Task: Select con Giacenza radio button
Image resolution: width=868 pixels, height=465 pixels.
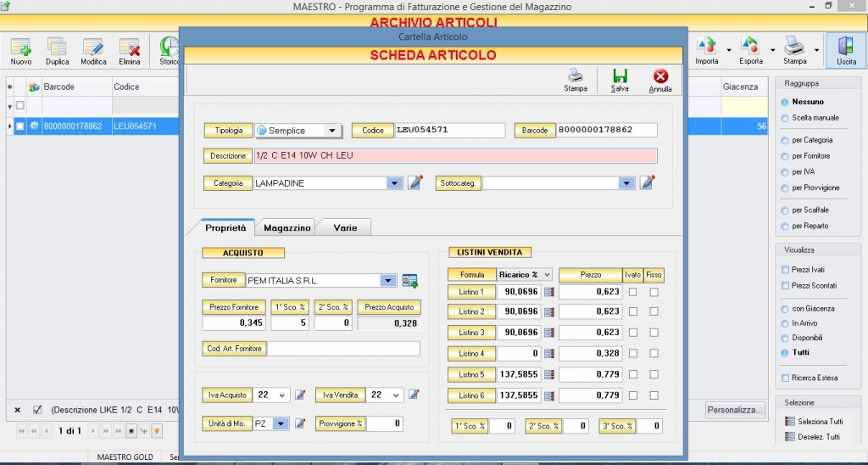Action: [x=784, y=309]
